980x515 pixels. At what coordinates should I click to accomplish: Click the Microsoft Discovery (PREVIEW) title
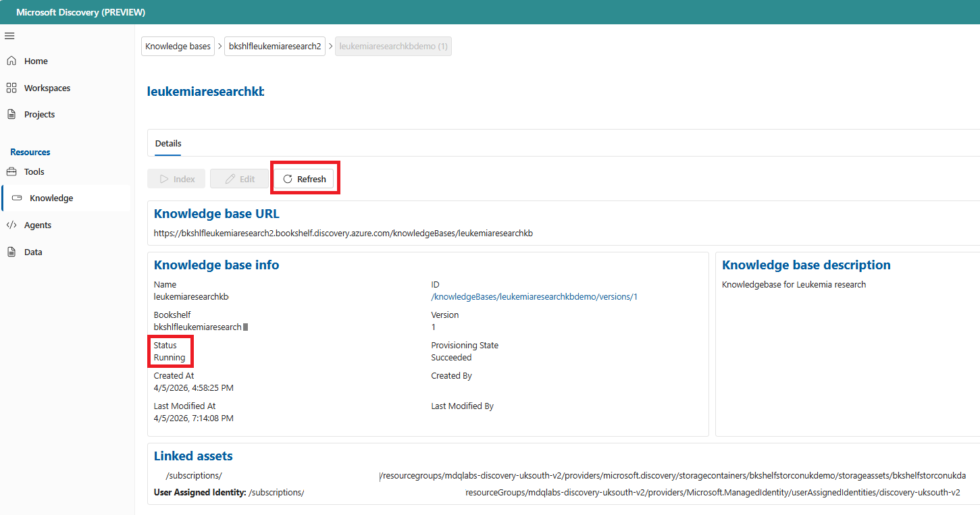tap(80, 12)
